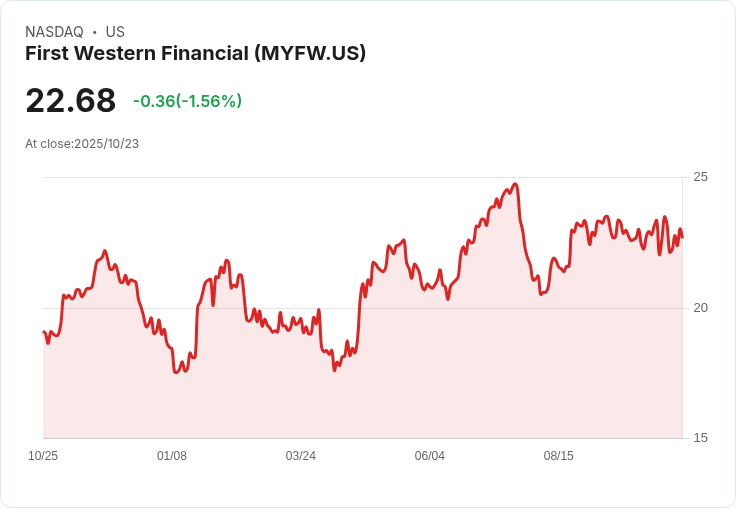Viewport: 736px width, 508px height.
Task: Click the 03/24 date on the x-axis
Action: click(x=301, y=456)
